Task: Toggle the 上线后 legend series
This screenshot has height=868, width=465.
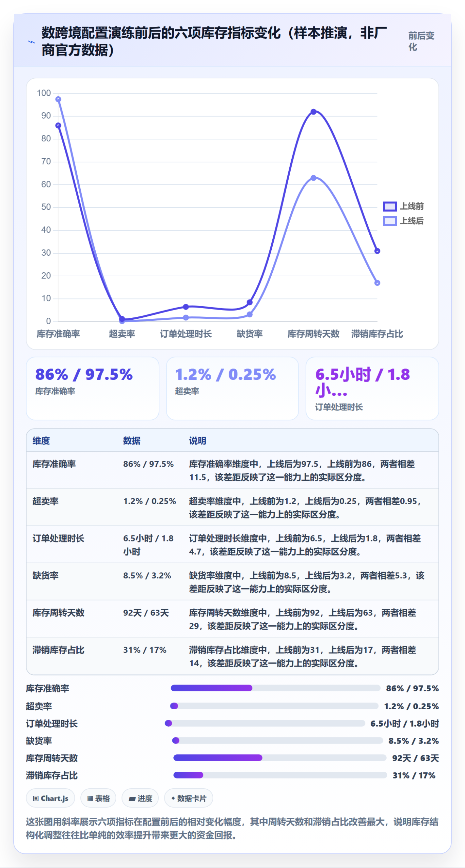Action: coord(403,221)
